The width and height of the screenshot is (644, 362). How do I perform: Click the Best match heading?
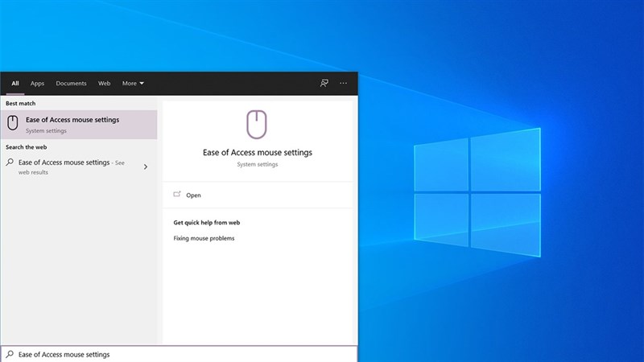(x=21, y=104)
